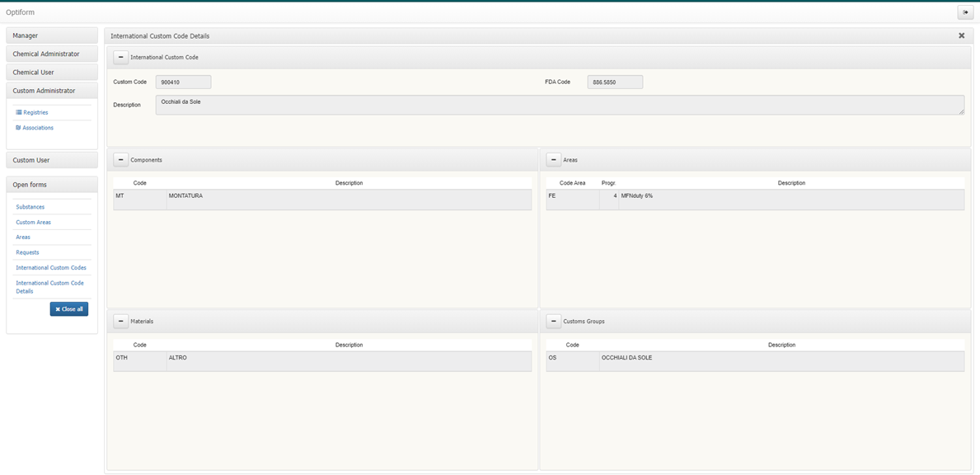Collapse the Components section
Image resolution: width=980 pixels, height=475 pixels.
pos(121,160)
